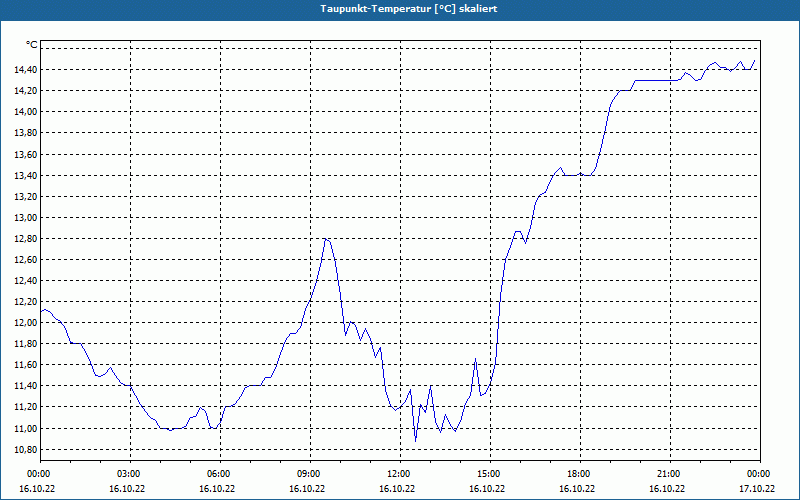Select the 11,40 y-axis label
This screenshot has width=800, height=500.
point(26,386)
